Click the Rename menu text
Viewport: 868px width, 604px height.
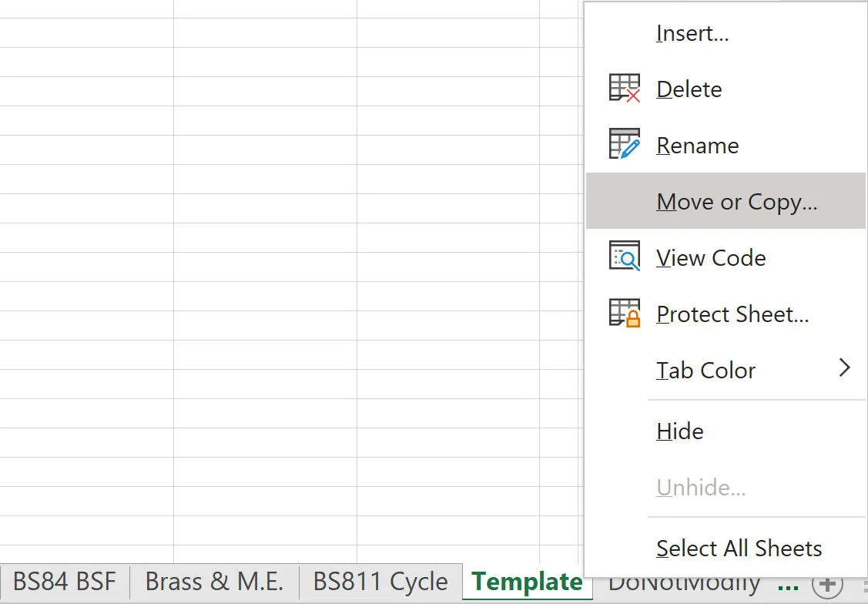[x=698, y=146]
